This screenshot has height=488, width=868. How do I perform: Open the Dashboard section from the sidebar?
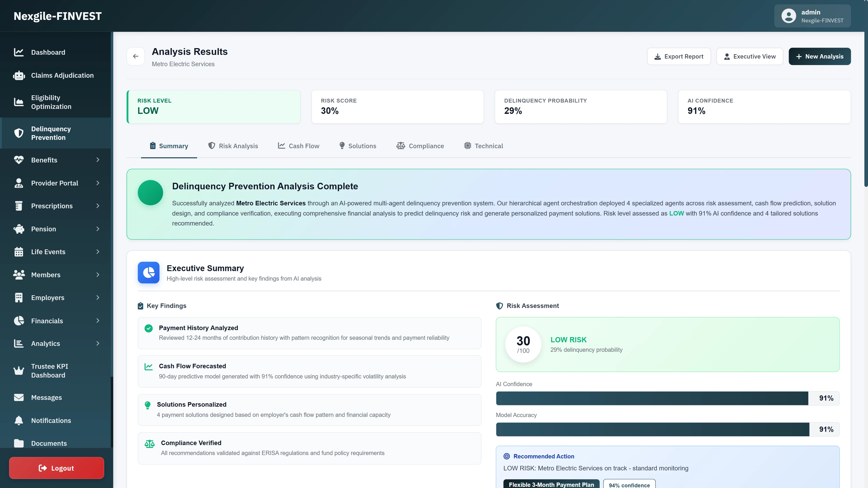pos(48,52)
